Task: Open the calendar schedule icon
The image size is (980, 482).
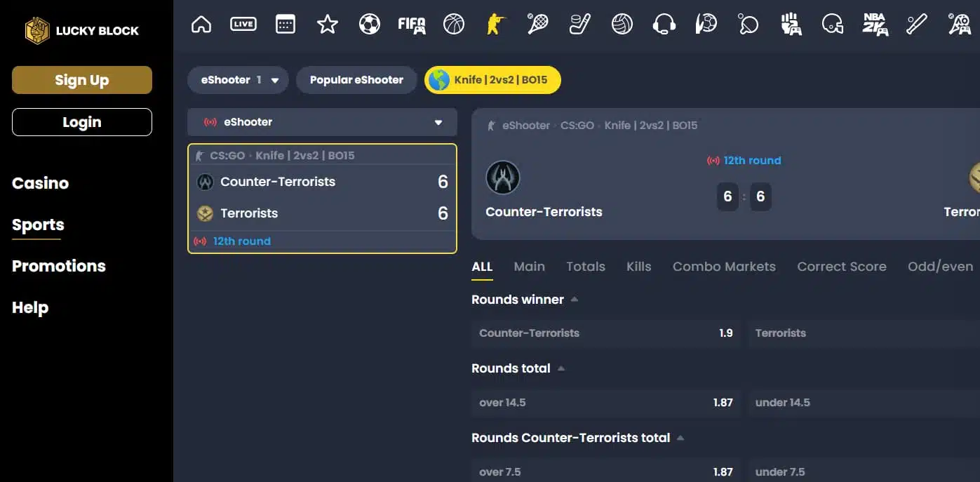Action: [286, 25]
